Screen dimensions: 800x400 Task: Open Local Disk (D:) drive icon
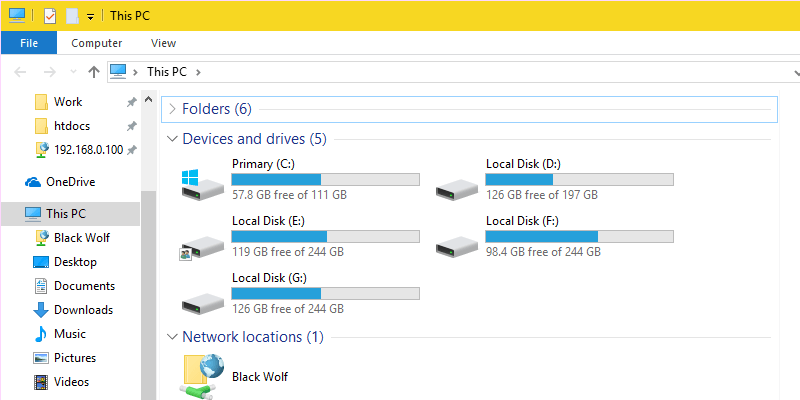[456, 185]
